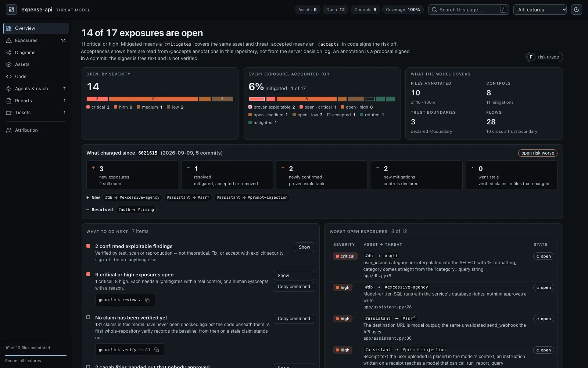This screenshot has height=368, width=588.
Task: Click the Coverage 100% header pill
Action: (x=403, y=10)
